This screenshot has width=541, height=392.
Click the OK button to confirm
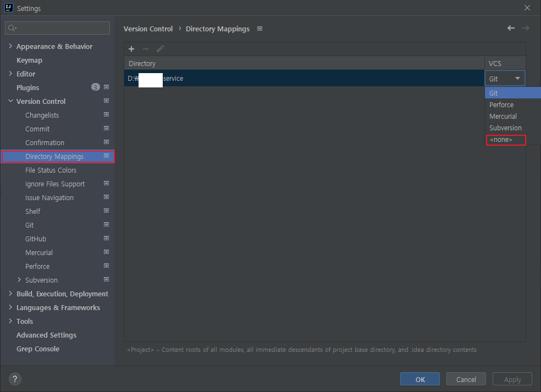(x=419, y=379)
